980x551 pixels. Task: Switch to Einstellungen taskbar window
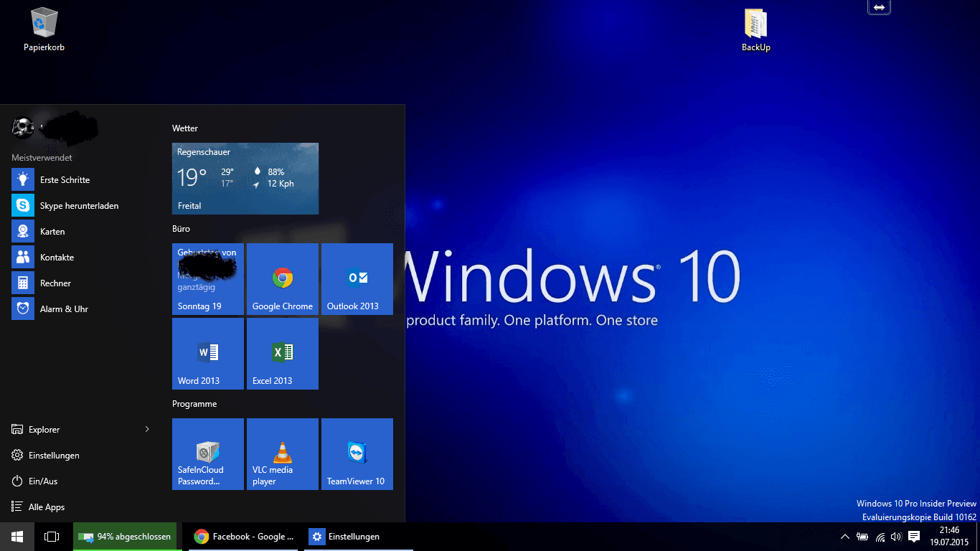[359, 537]
